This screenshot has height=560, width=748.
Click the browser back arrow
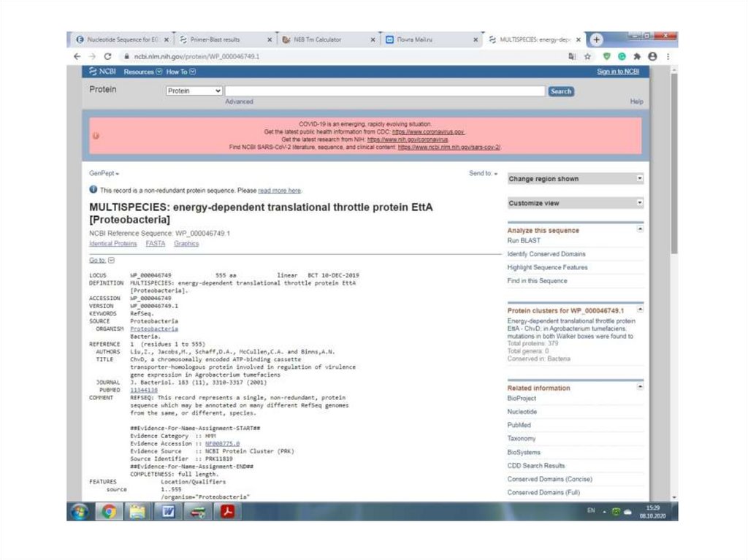click(x=77, y=56)
